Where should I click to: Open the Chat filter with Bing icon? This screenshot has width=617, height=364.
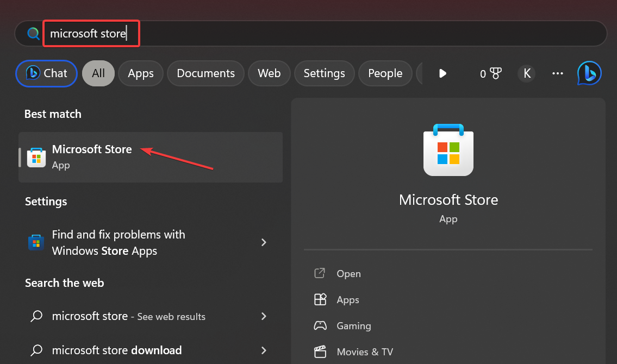click(x=46, y=73)
